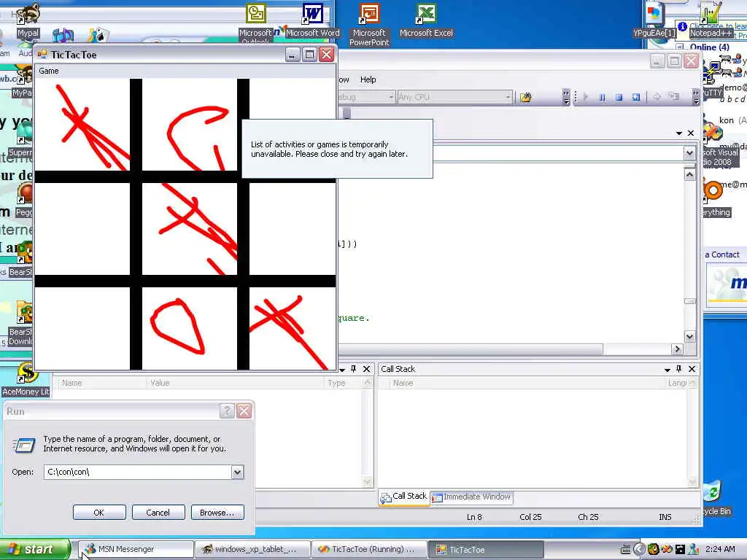Open the YPguEAe[1] desktop icon
This screenshot has height=560, width=747.
(x=654, y=20)
